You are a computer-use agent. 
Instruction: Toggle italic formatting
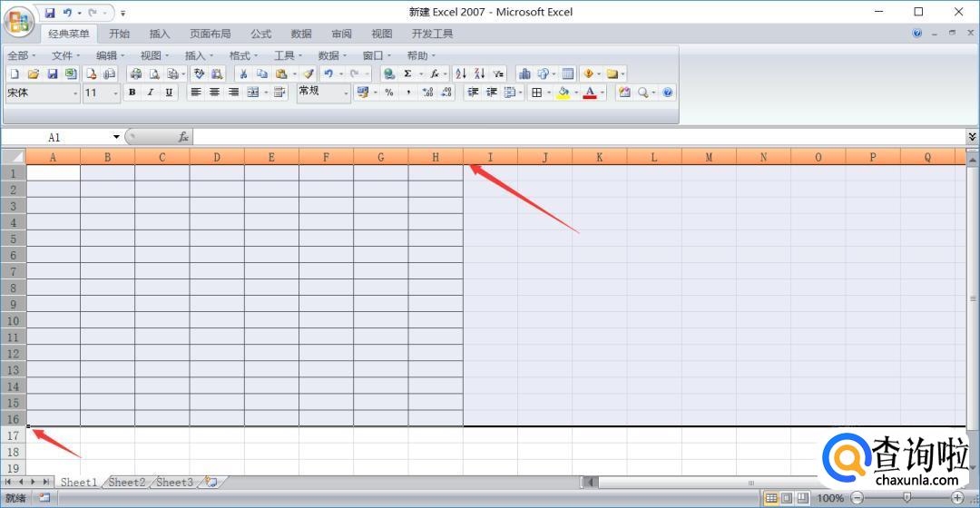(151, 93)
